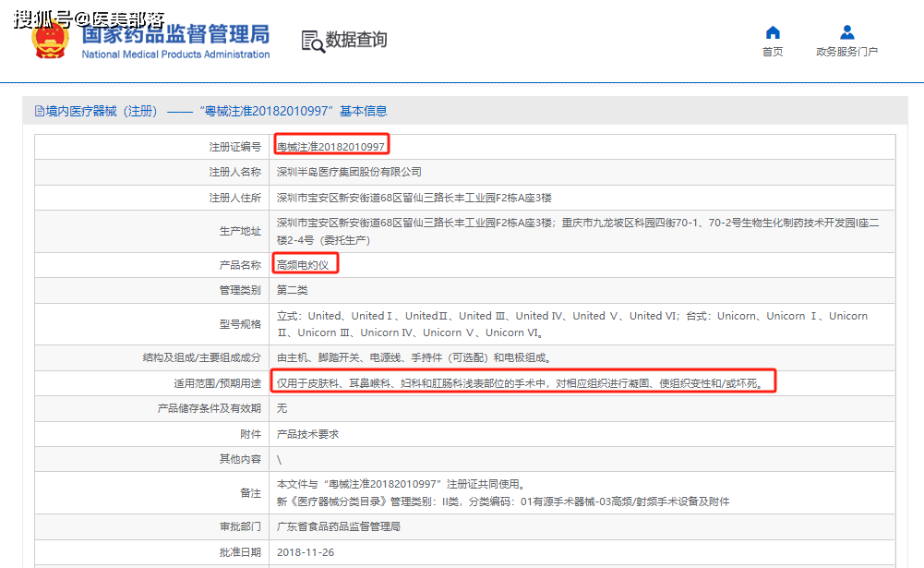Click the 生产地址 production address value
The width and height of the screenshot is (924, 568).
click(578, 231)
